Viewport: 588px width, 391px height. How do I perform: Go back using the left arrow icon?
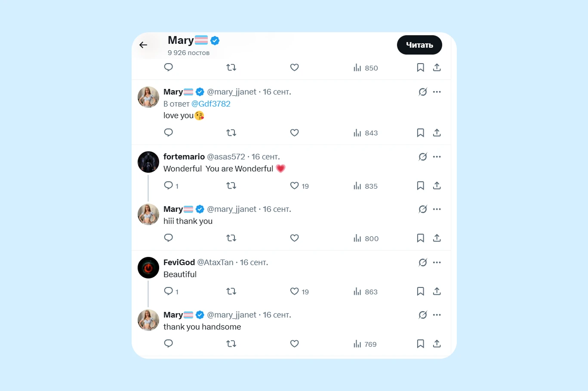143,45
